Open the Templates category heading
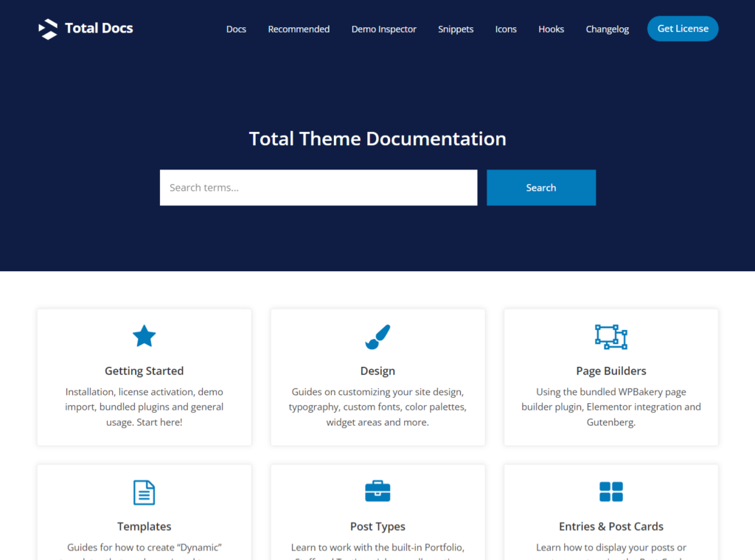This screenshot has width=755, height=560. pyautogui.click(x=144, y=526)
